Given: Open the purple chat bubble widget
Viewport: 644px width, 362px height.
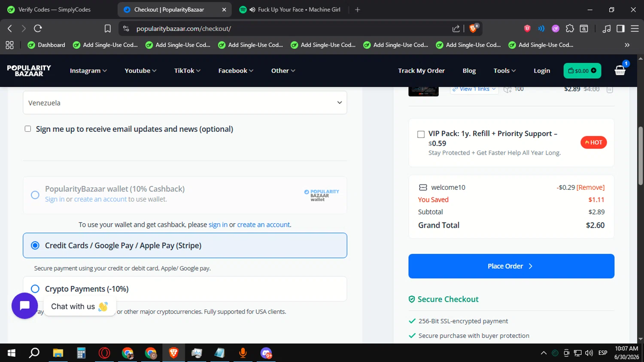Looking at the screenshot, I should pyautogui.click(x=24, y=306).
